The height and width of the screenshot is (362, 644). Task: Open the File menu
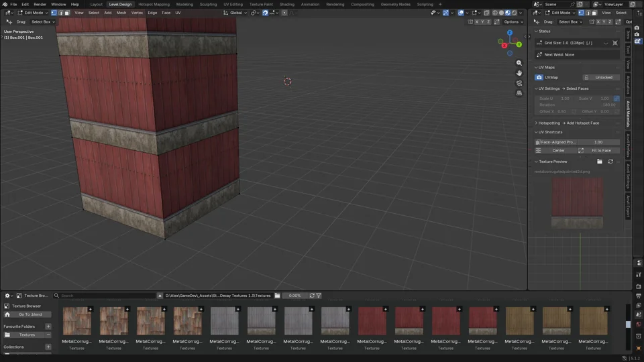coord(13,4)
